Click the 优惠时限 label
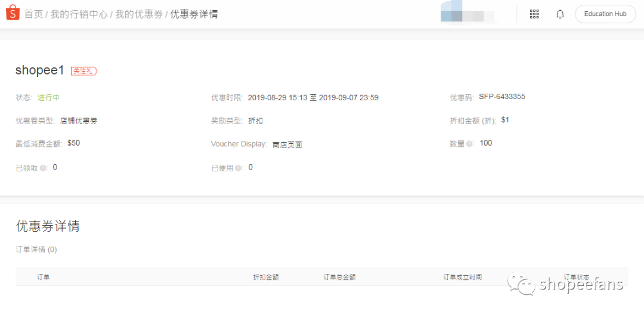This screenshot has height=314, width=644. [x=228, y=98]
